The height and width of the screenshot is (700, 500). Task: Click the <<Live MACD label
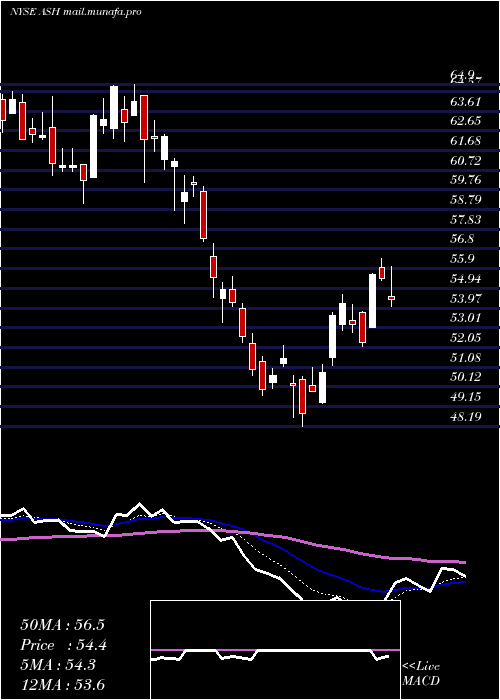click(x=421, y=674)
